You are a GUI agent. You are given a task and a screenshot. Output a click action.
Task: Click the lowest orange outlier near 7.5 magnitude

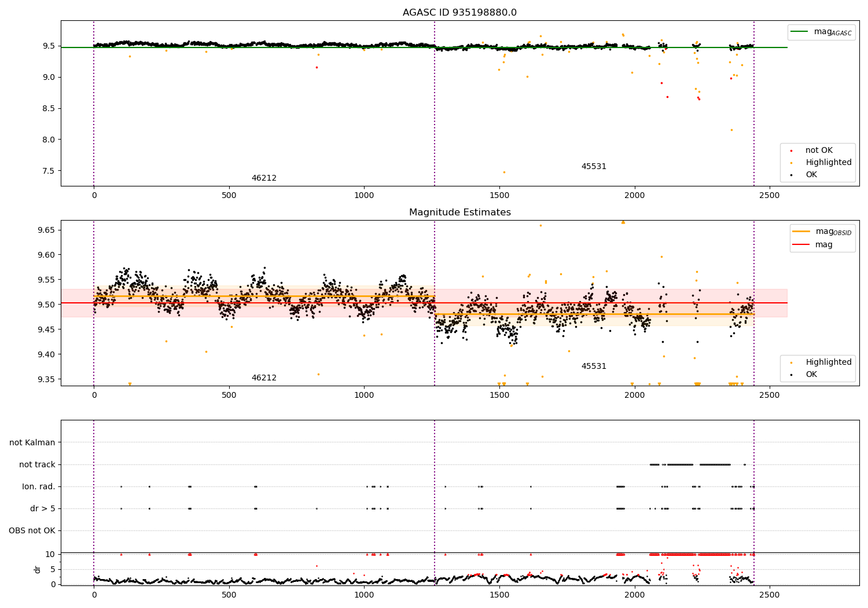pyautogui.click(x=504, y=172)
